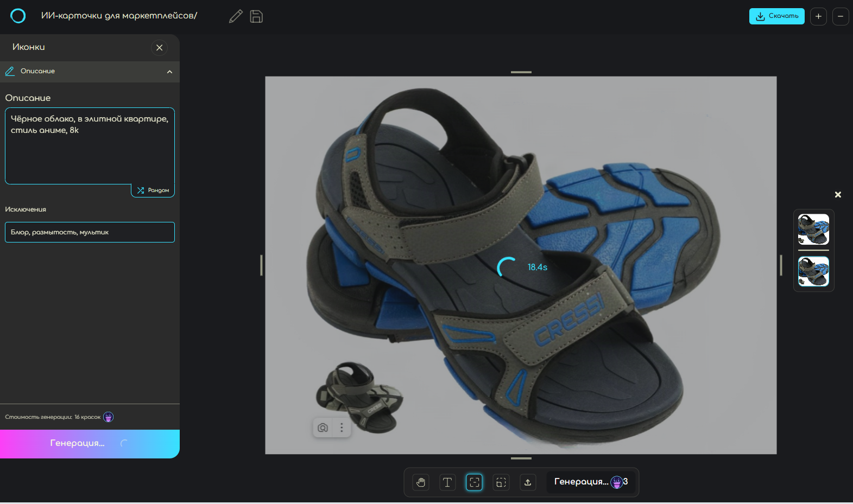Click the Генерация button in bottom toolbar
The height and width of the screenshot is (504, 853).
(591, 482)
